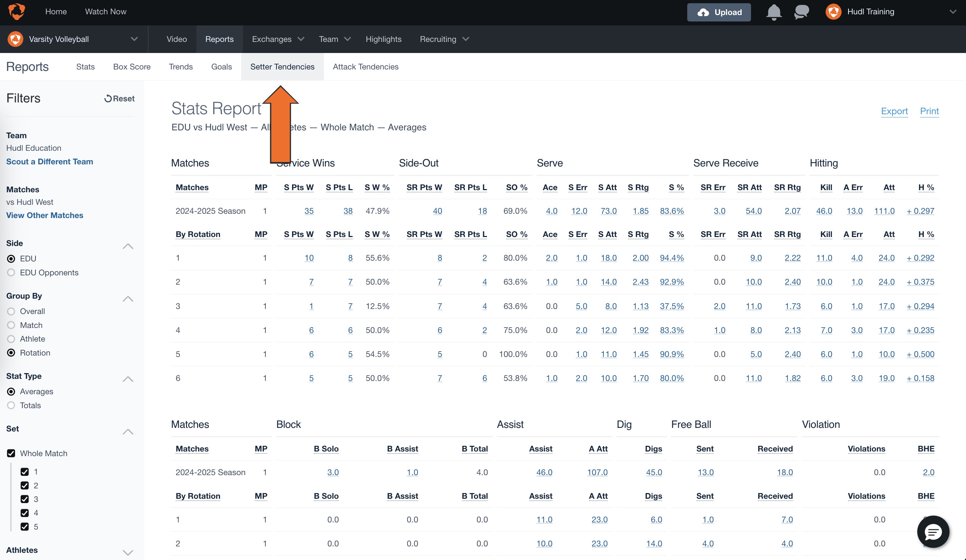Switch to Stats report tab
The height and width of the screenshot is (560, 966).
coord(85,67)
